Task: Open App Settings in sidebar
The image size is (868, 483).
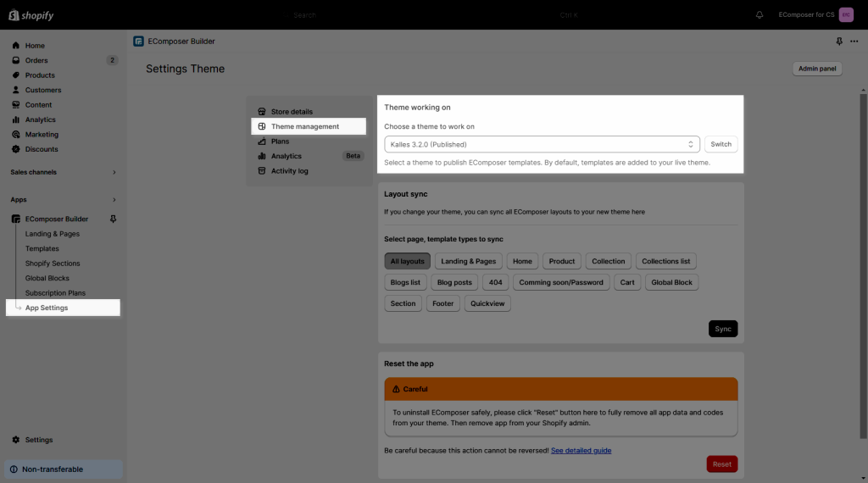Action: tap(63, 308)
